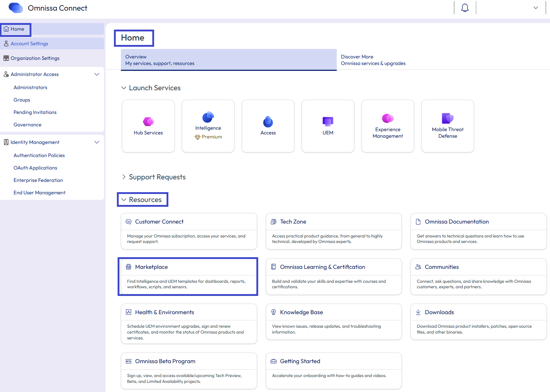Viewport: 550px width, 392px height.
Task: Click the Tech Zone icon
Action: pos(274,222)
